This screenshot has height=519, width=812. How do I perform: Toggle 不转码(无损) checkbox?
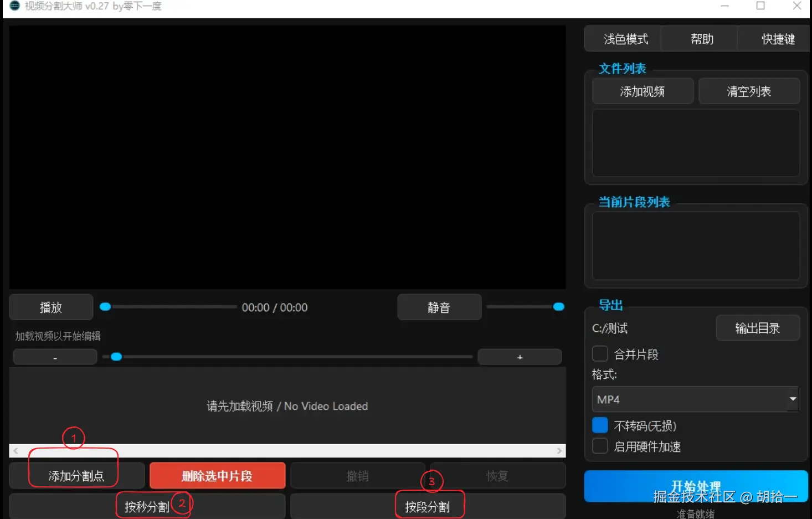click(600, 425)
